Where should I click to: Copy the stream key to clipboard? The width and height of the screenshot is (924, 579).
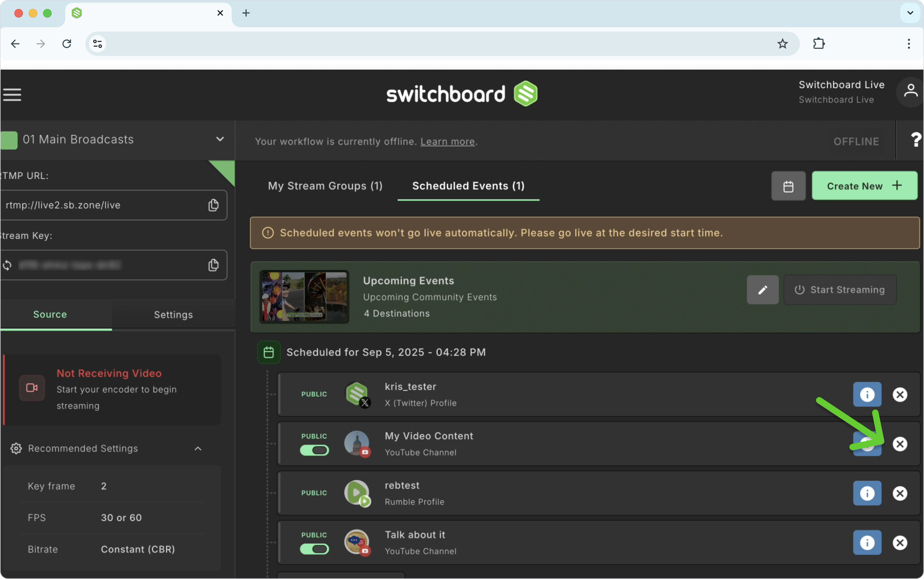(x=213, y=265)
